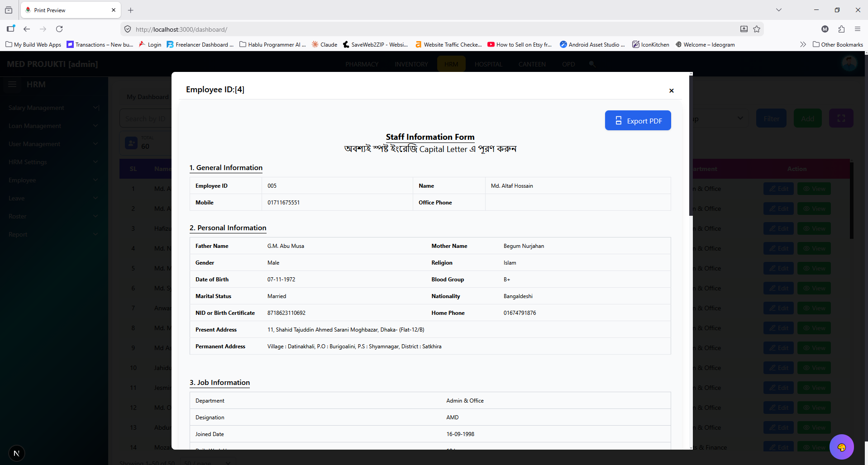Screen dimensions: 868x465
Task: Open the account profile M icon
Action: [825, 29]
